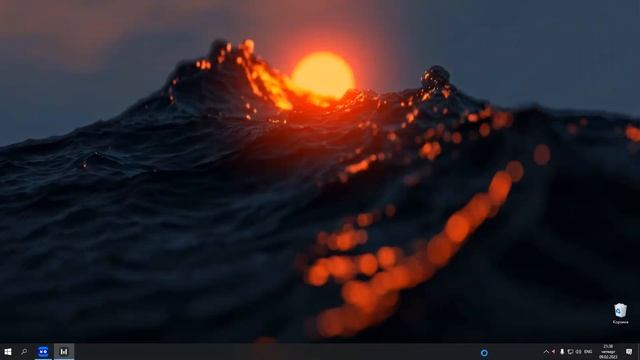The height and width of the screenshot is (360, 640).
Task: Expand hidden system tray icons
Action: click(546, 351)
